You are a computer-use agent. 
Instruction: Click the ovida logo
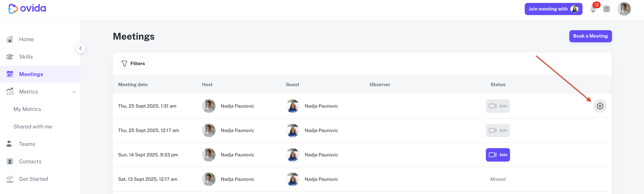pyautogui.click(x=27, y=9)
